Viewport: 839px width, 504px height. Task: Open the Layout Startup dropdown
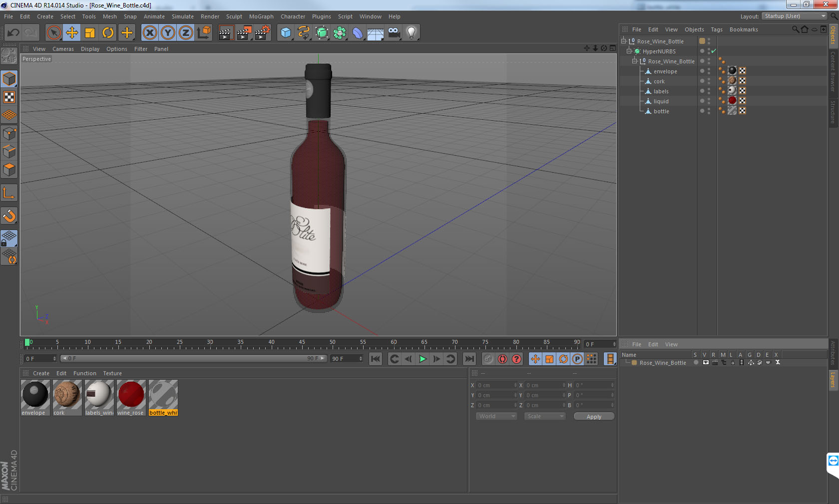pyautogui.click(x=795, y=16)
